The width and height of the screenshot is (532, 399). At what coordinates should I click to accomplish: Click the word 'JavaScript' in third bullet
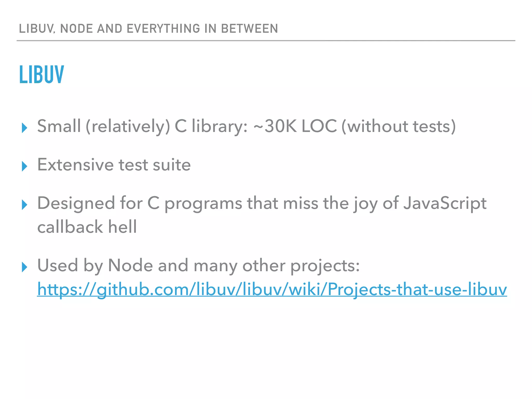pos(445,204)
